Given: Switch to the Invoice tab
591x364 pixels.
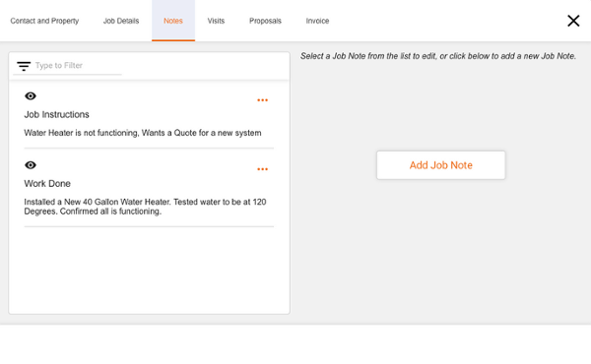Looking at the screenshot, I should (x=317, y=21).
